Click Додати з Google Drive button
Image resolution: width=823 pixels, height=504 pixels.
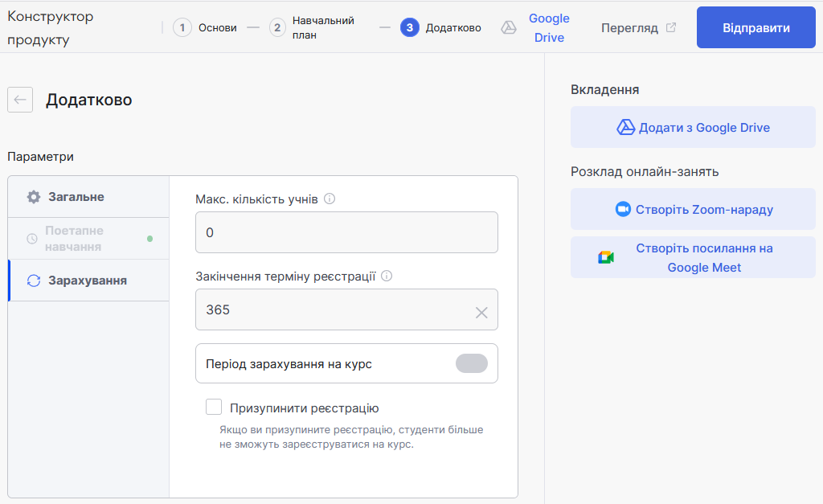pos(693,127)
